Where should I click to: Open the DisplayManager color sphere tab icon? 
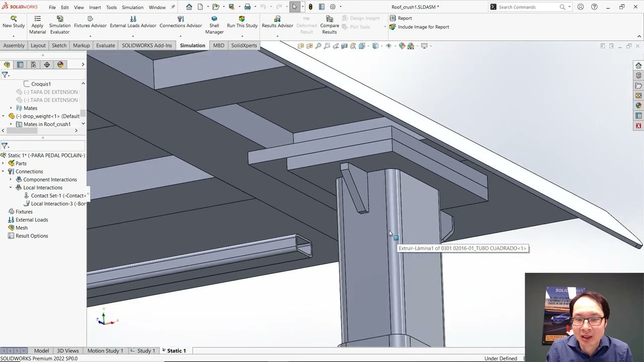(60, 64)
